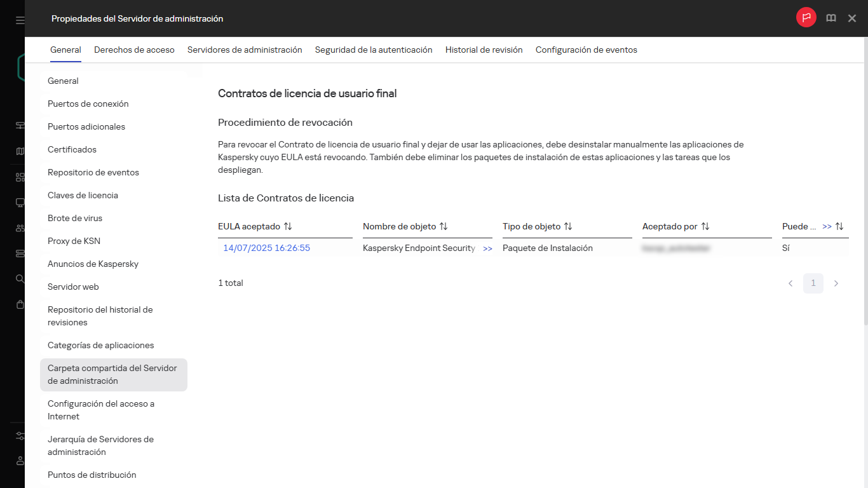
Task: Open the users section icon in the sidebar
Action: tap(19, 227)
